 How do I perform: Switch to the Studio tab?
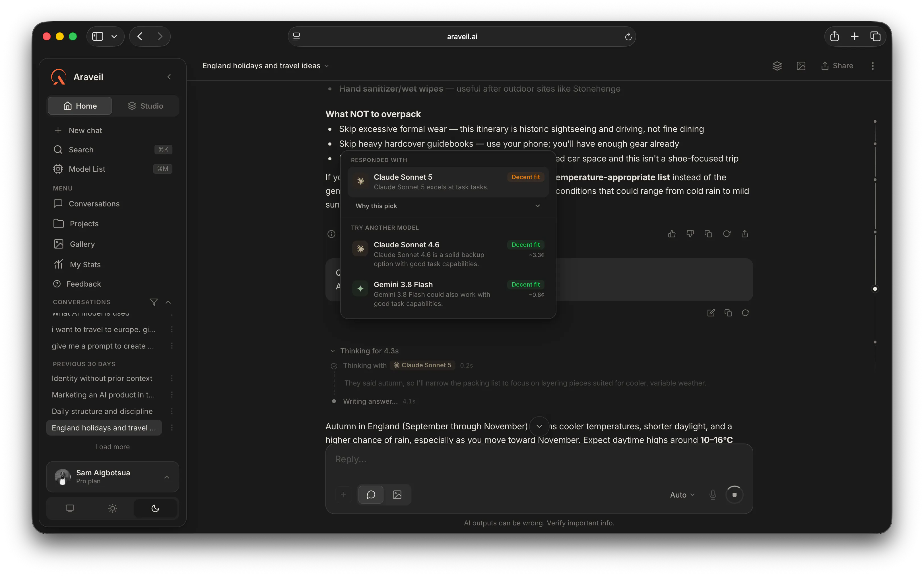(145, 106)
